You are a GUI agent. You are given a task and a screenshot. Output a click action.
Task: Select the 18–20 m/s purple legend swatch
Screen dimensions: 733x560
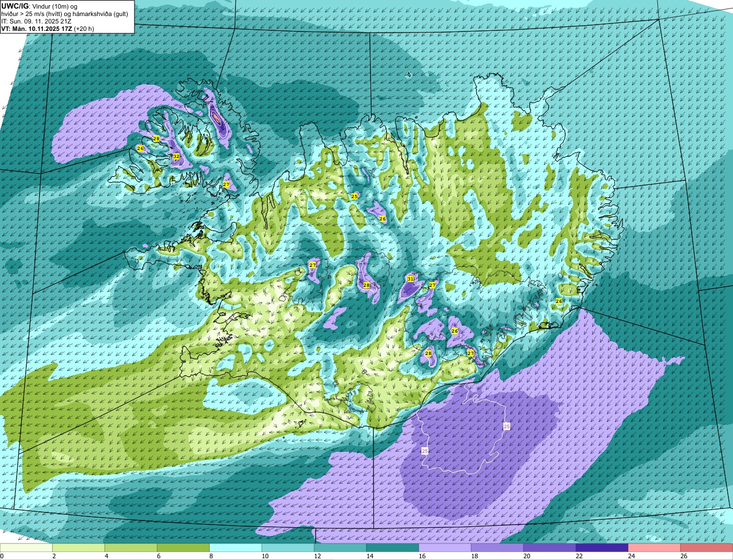pos(498,547)
